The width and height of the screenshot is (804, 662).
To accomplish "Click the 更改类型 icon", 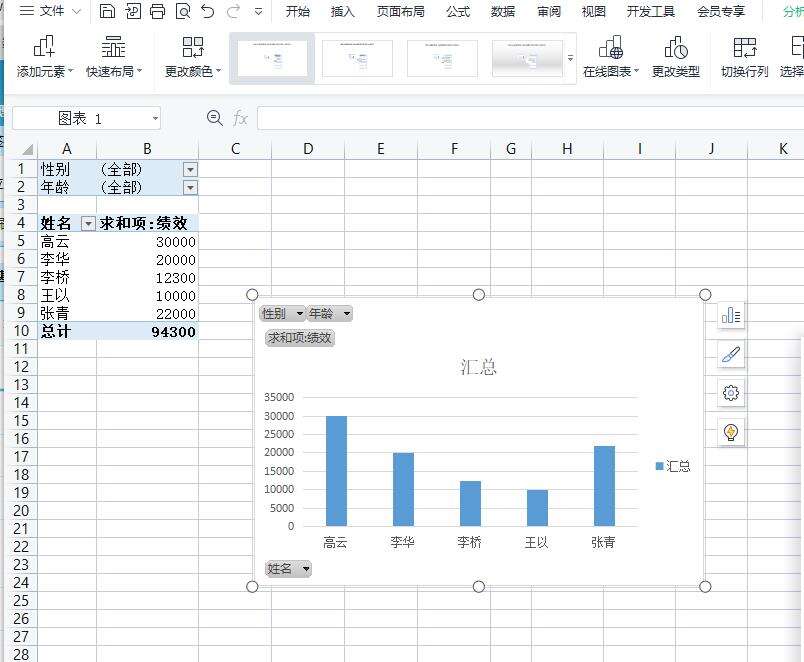I will click(x=676, y=47).
